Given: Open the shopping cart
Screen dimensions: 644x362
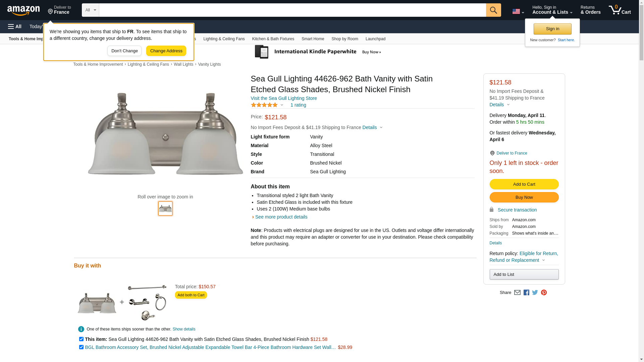Looking at the screenshot, I should [620, 10].
